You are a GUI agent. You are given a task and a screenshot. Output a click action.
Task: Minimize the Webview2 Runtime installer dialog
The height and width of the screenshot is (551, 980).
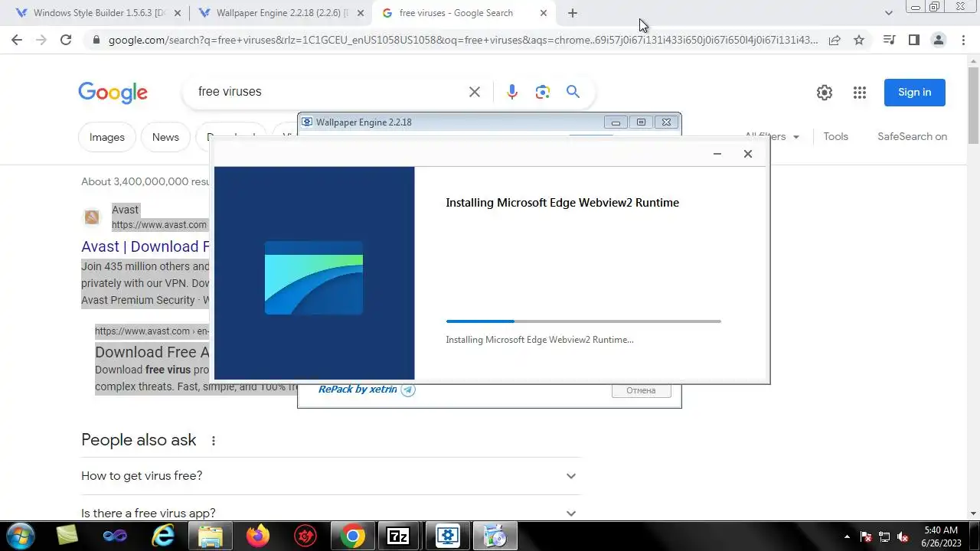pyautogui.click(x=717, y=154)
